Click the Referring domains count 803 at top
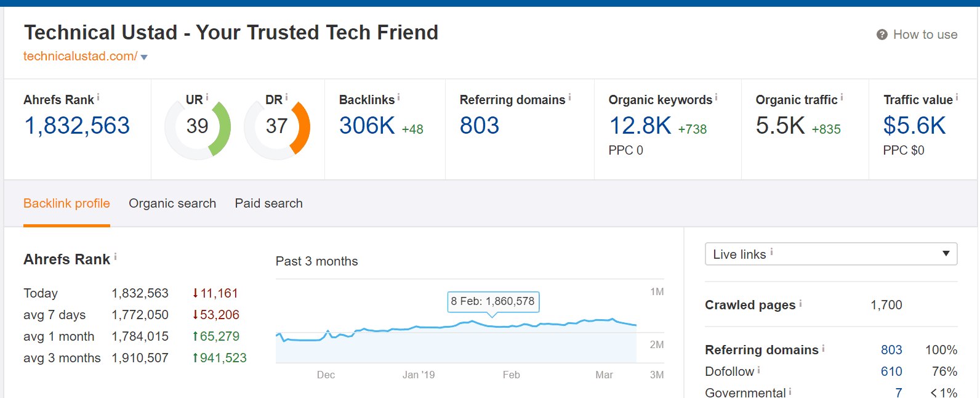 480,126
